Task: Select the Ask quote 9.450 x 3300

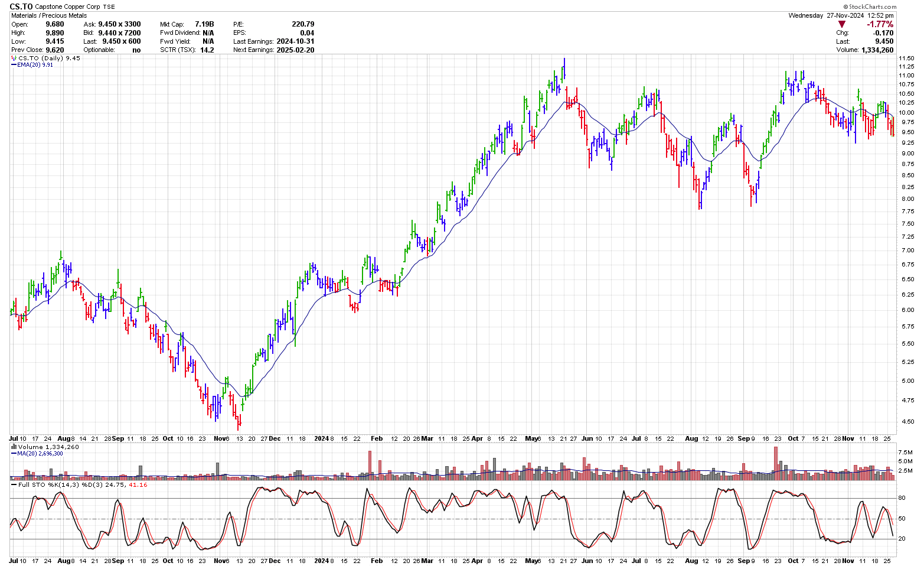Action: 120,24
